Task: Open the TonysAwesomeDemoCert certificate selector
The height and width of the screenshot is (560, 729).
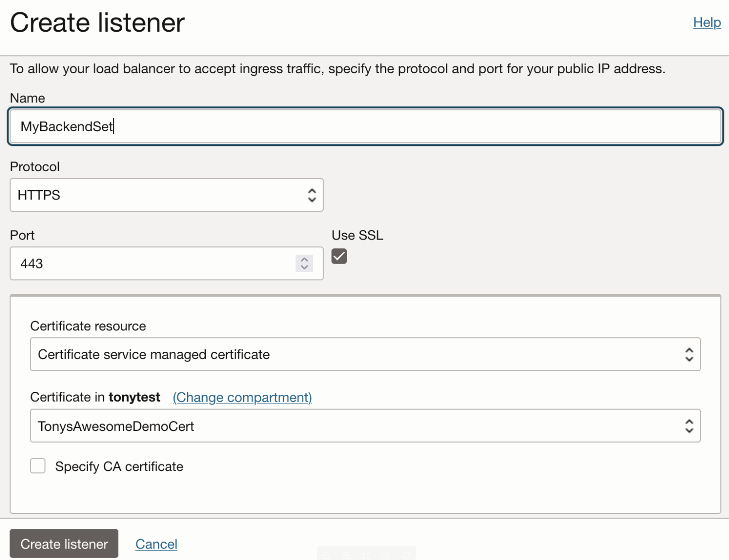Action: [365, 425]
